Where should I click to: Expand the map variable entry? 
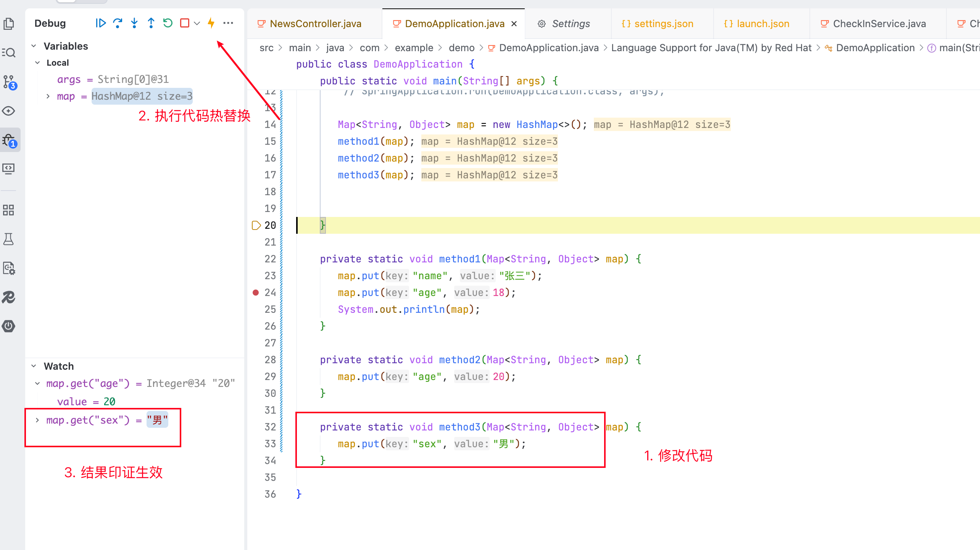48,96
